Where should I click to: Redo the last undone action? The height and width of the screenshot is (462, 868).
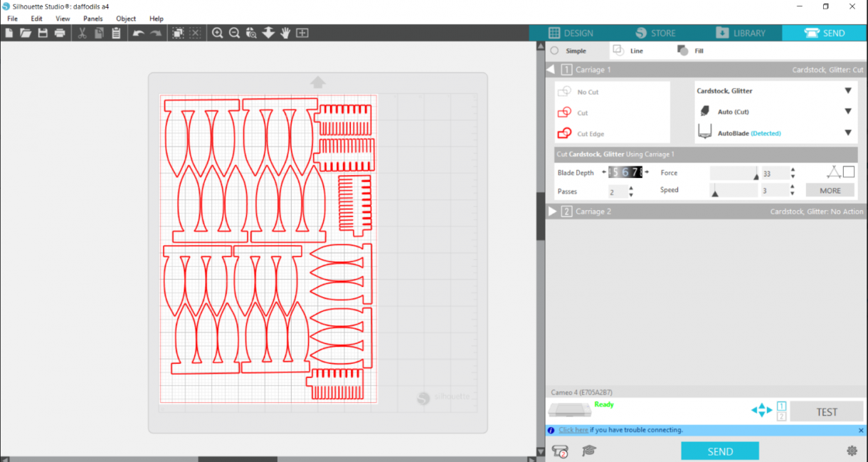155,33
